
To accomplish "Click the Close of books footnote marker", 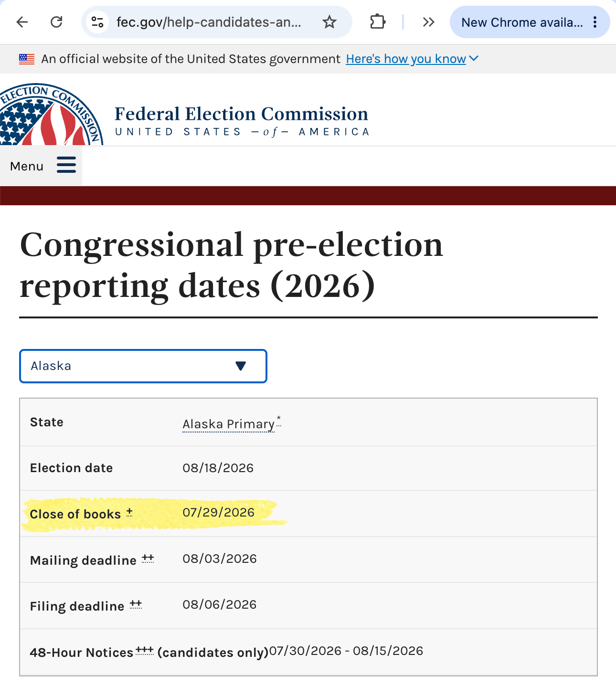I will (x=129, y=512).
